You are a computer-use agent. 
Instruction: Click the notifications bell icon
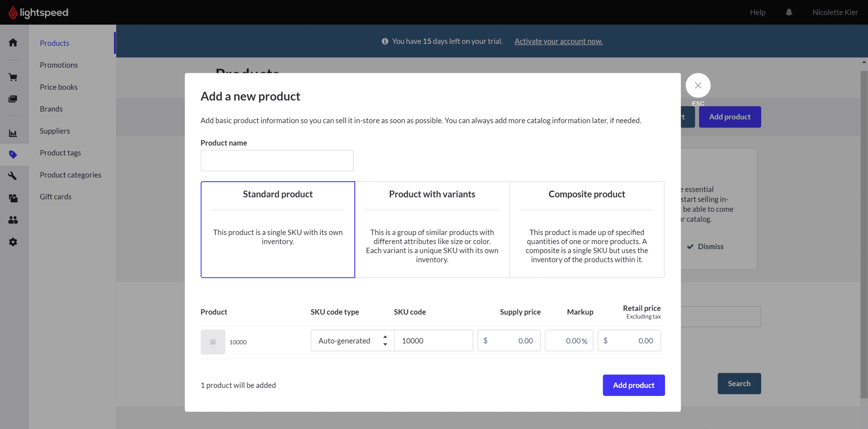789,12
